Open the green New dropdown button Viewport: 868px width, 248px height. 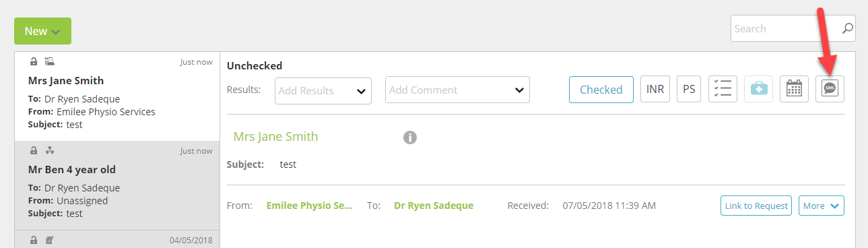(42, 31)
